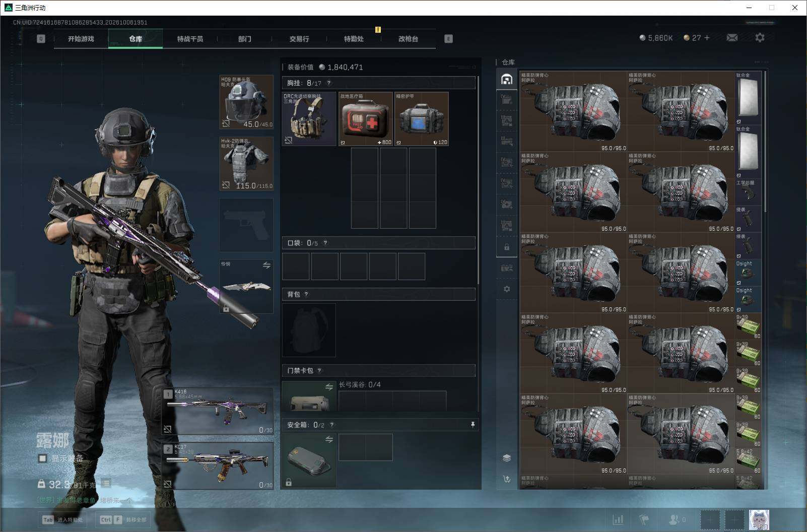Click the help icon next to 口袋
Screen dimensions: 807x532
pos(325,243)
